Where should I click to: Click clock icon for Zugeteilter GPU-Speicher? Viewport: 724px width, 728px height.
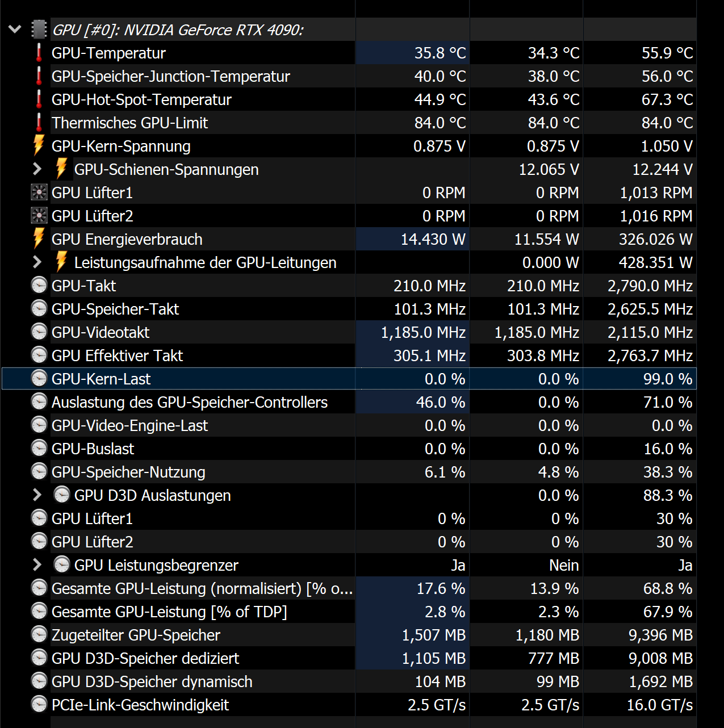39,635
